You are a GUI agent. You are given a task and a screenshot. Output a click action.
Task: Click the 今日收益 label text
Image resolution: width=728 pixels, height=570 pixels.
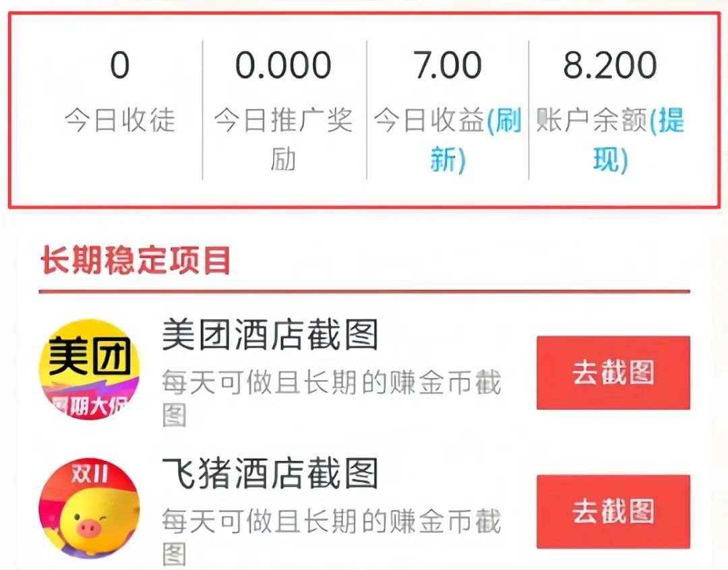(429, 120)
